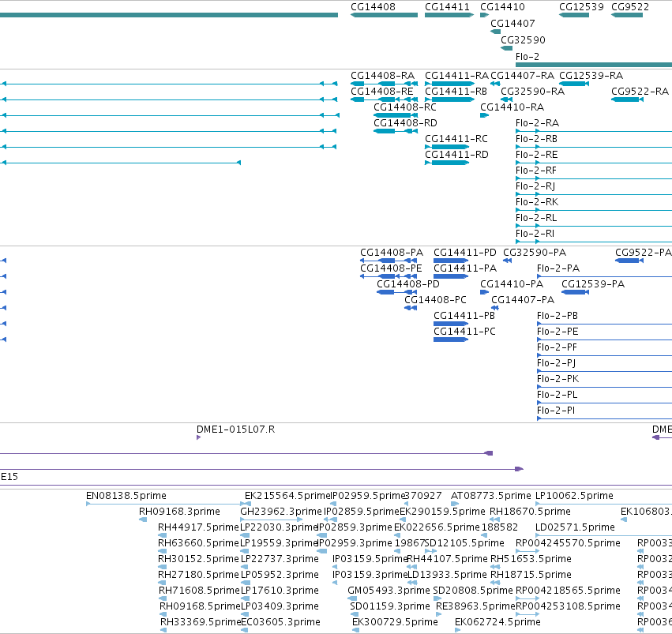The height and width of the screenshot is (634, 672).
Task: Select the Flo-2 gene label
Action: click(527, 57)
